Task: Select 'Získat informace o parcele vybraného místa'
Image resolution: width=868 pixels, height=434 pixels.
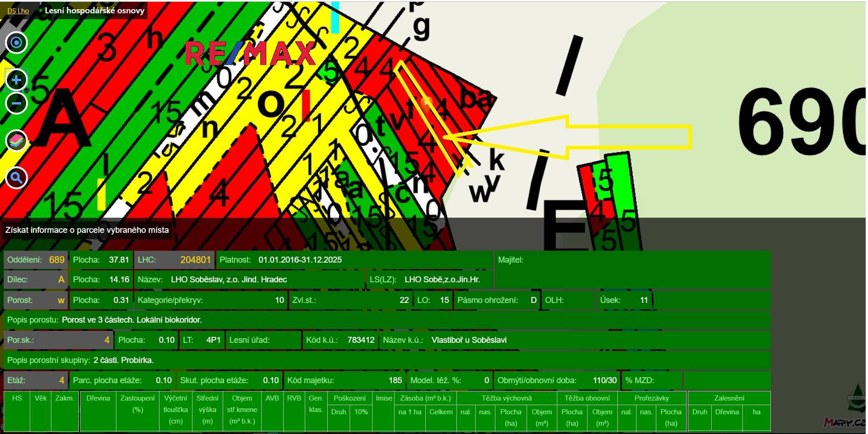Action: coord(87,230)
